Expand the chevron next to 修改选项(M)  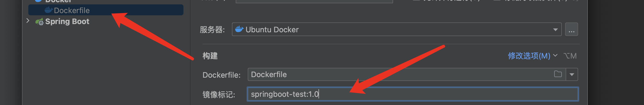(555, 55)
